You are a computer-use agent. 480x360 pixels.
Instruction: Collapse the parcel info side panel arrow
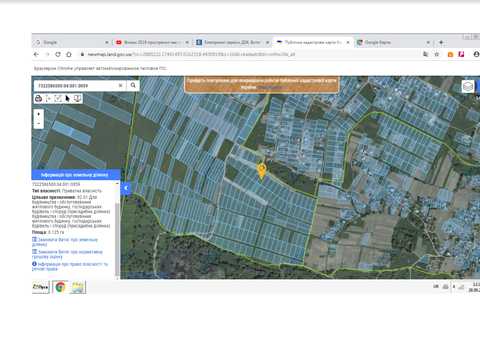126,188
